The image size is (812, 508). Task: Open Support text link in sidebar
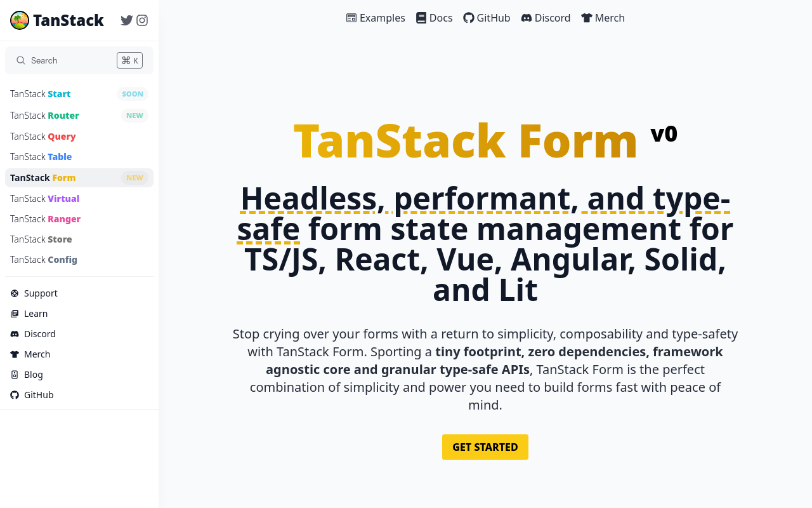(x=41, y=293)
